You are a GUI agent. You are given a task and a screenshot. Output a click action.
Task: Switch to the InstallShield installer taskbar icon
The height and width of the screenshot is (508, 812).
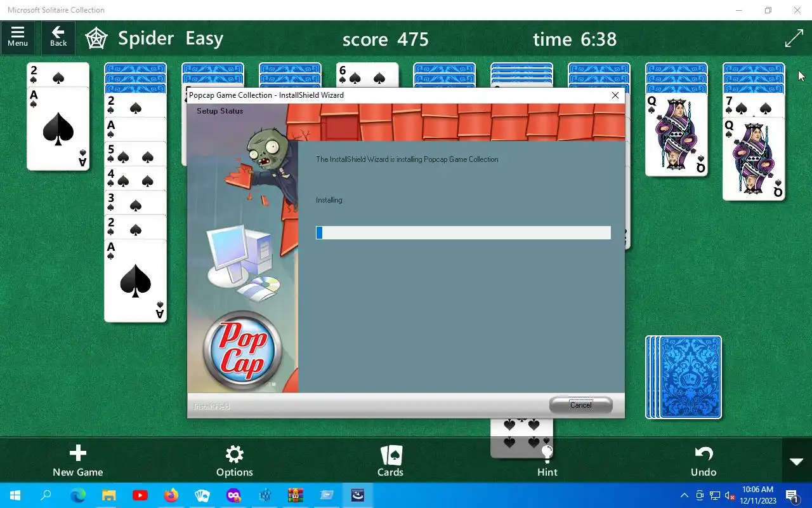[x=358, y=495]
